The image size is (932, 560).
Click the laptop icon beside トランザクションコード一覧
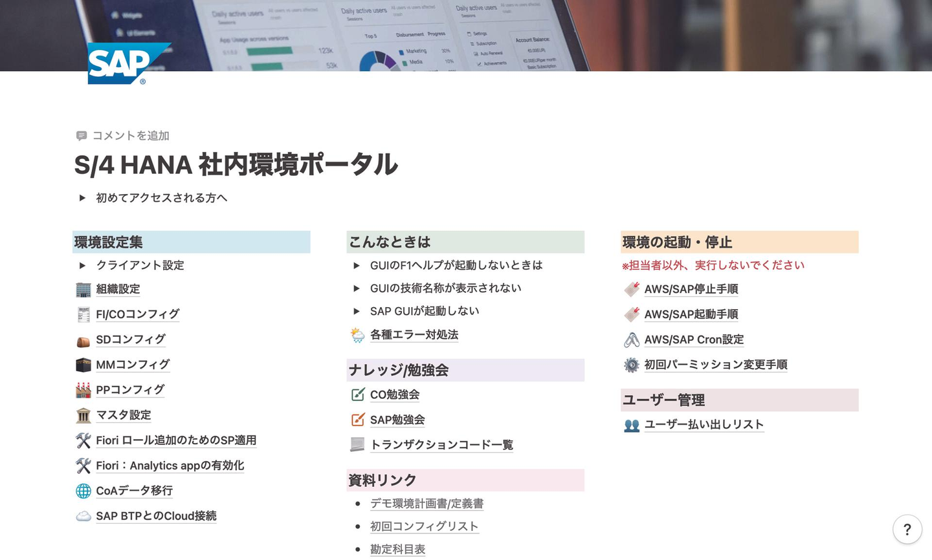pos(357,445)
